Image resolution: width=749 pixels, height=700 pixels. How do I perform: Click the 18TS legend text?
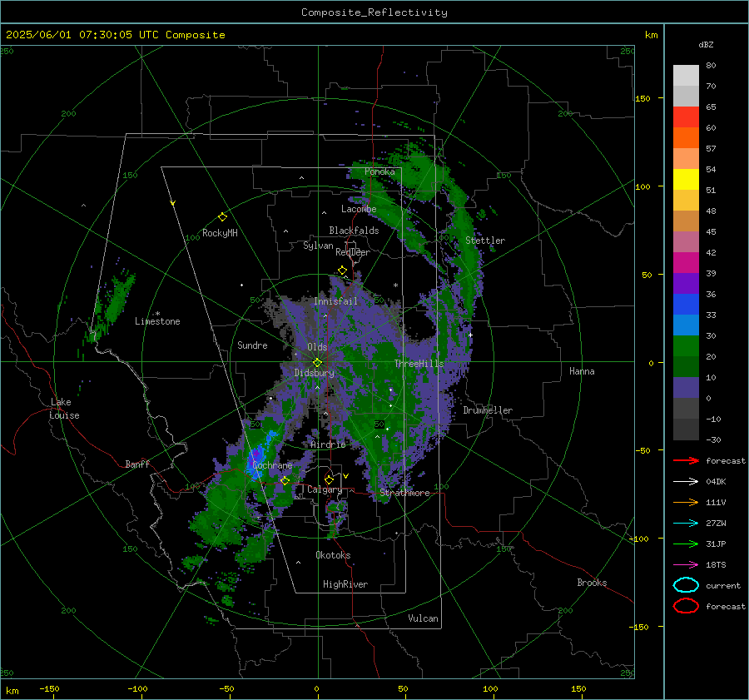tap(716, 565)
